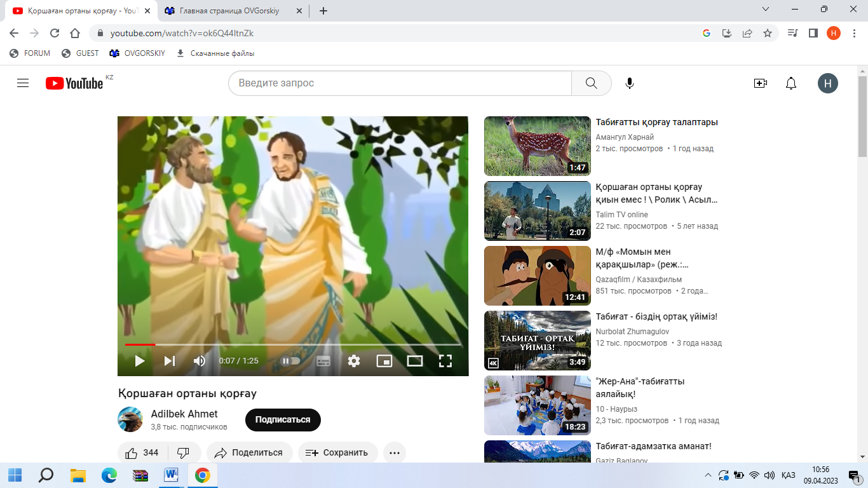Click the address bar URL
Screen dimensions: 868x488
tap(182, 33)
